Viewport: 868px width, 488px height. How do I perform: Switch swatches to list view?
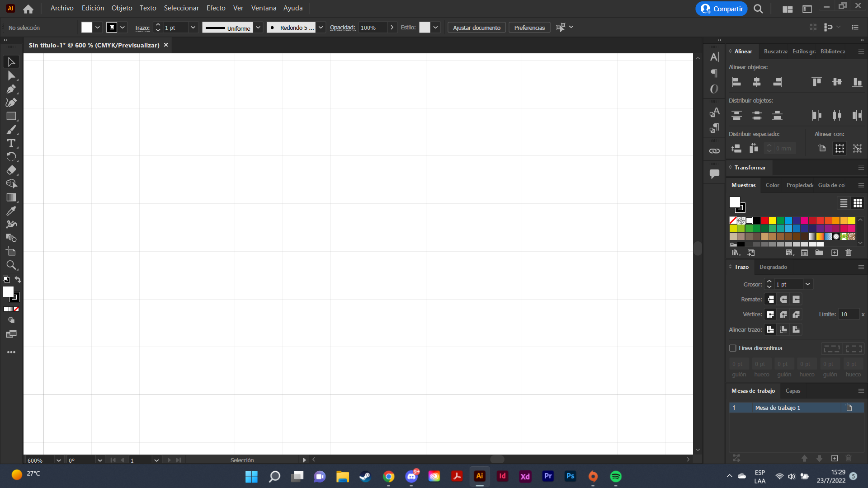tap(843, 203)
